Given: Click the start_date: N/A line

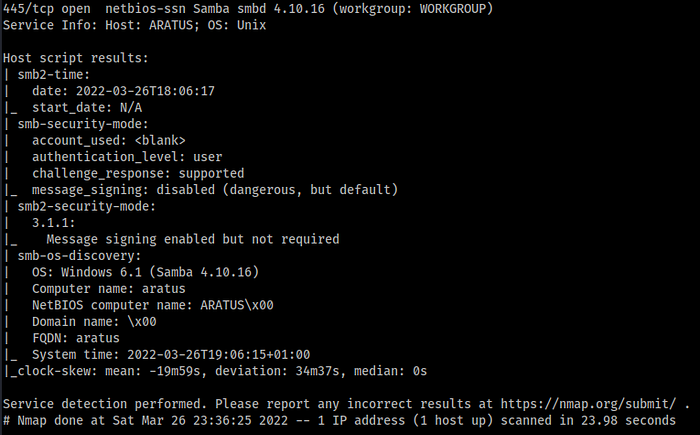Looking at the screenshot, I should (87, 108).
